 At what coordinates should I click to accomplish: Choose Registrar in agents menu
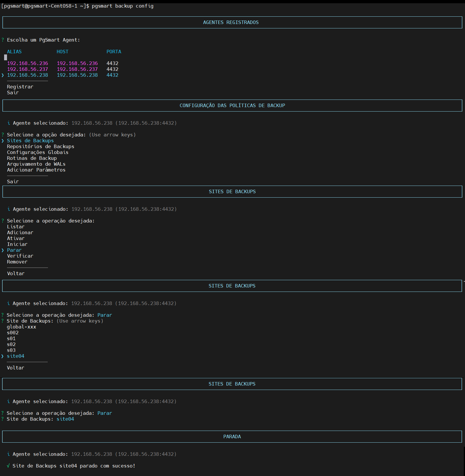(x=20, y=87)
